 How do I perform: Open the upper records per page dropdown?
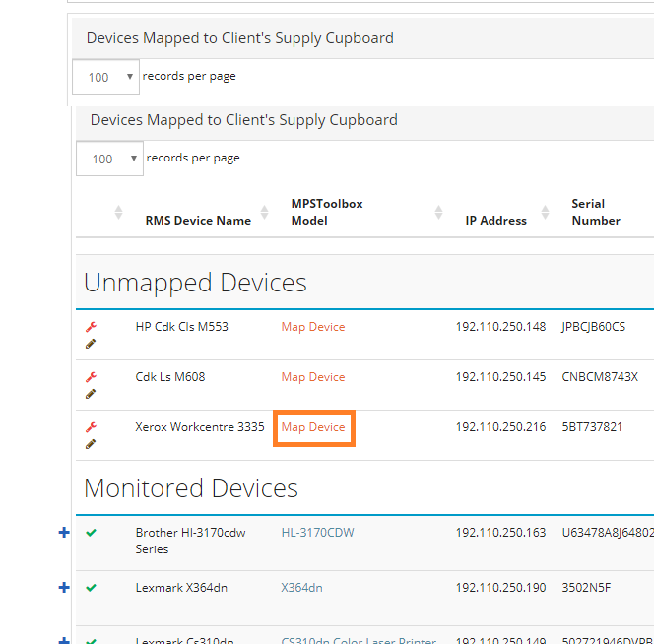coord(105,77)
